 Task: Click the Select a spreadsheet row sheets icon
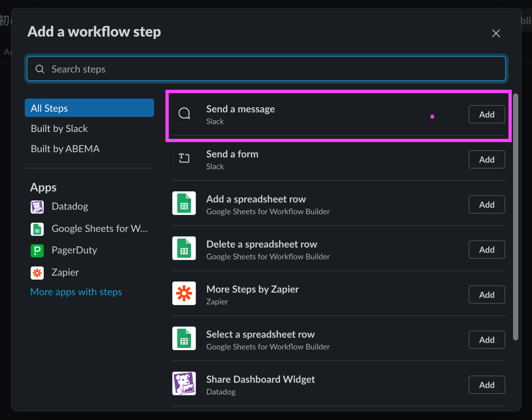184,338
